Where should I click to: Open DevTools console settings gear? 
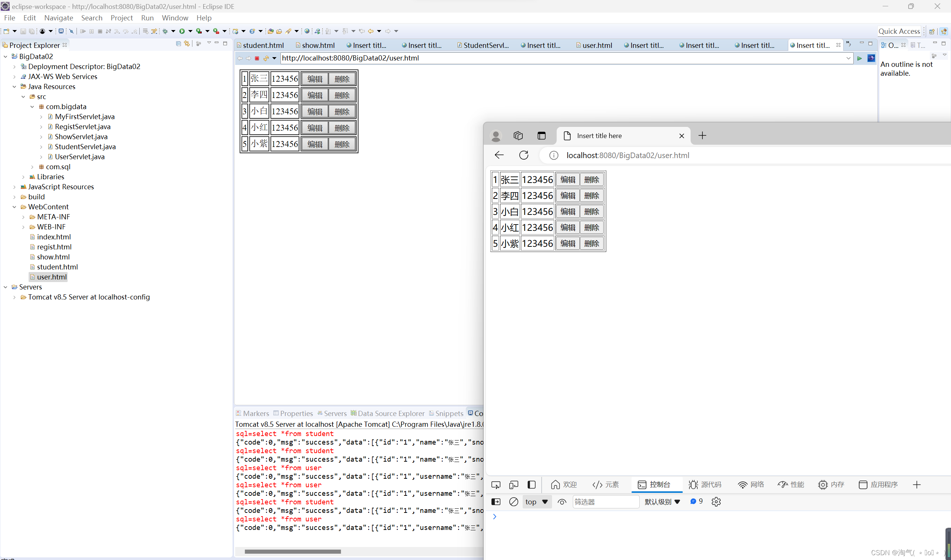click(x=716, y=501)
